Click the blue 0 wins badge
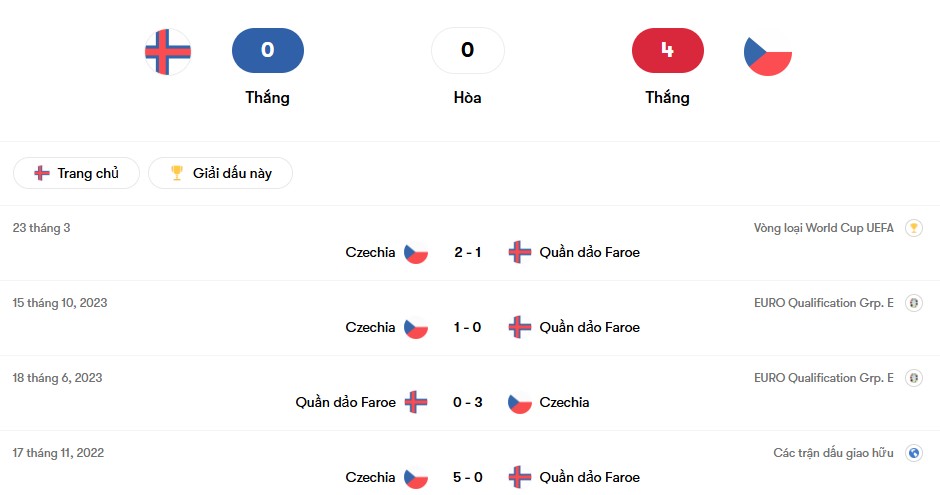940x495 pixels. tap(267, 50)
